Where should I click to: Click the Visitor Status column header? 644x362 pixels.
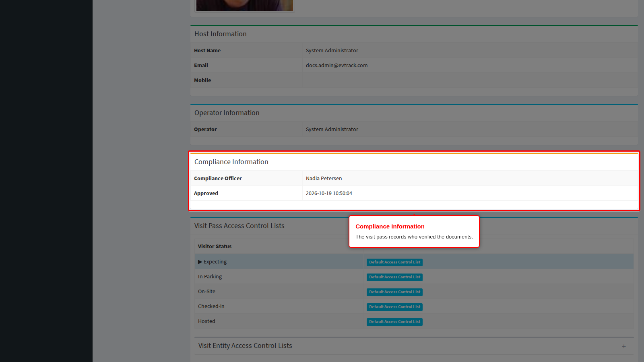tap(215, 246)
